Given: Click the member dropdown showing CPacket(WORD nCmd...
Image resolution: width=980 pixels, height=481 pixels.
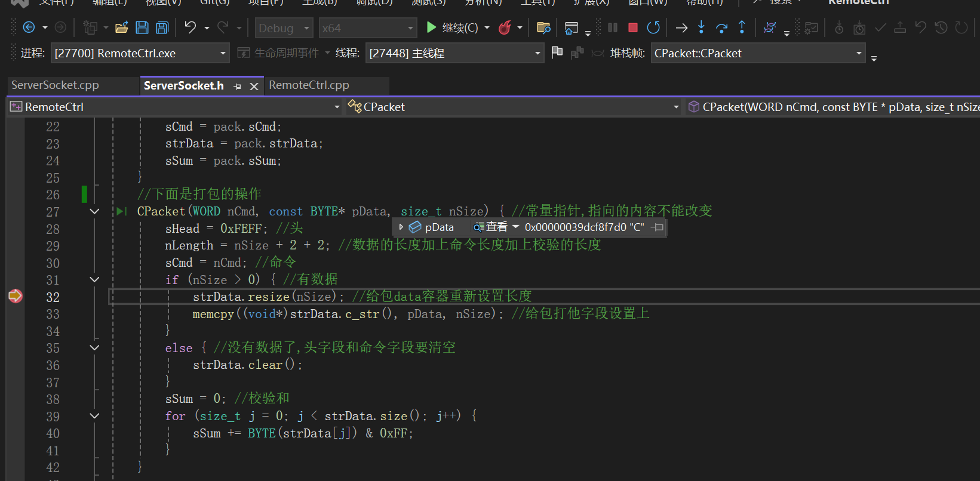Looking at the screenshot, I should [x=833, y=107].
